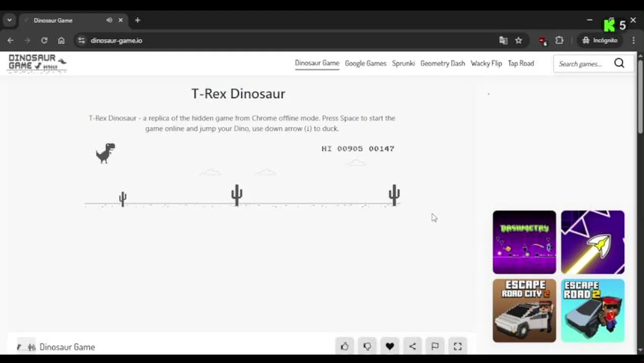Image resolution: width=644 pixels, height=363 pixels.
Task: Like the game with thumbs up
Action: click(345, 346)
